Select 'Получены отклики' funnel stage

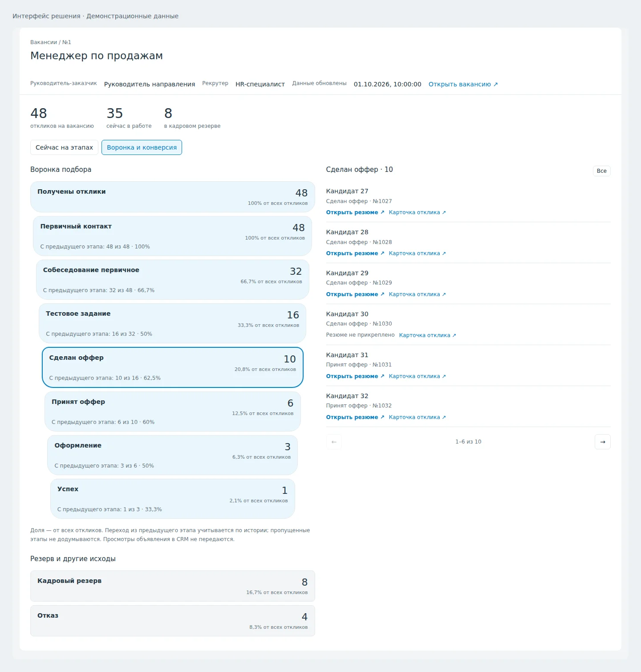tap(173, 197)
